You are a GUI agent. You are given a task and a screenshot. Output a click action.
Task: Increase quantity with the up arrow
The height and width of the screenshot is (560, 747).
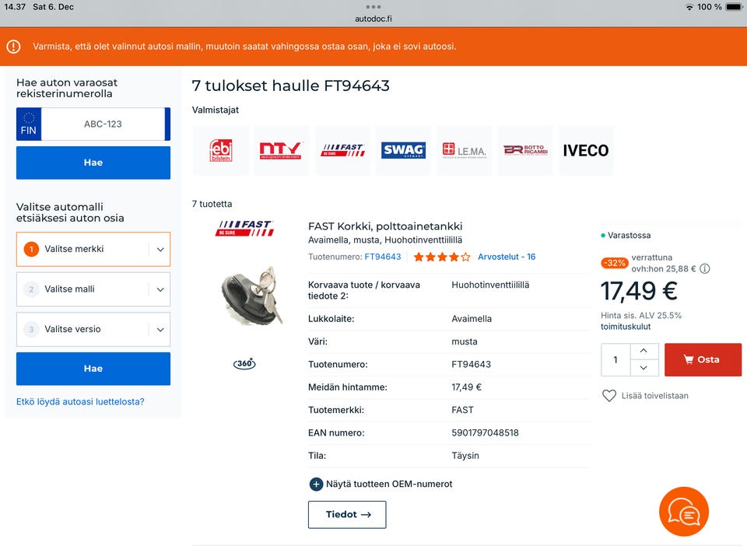tap(644, 352)
